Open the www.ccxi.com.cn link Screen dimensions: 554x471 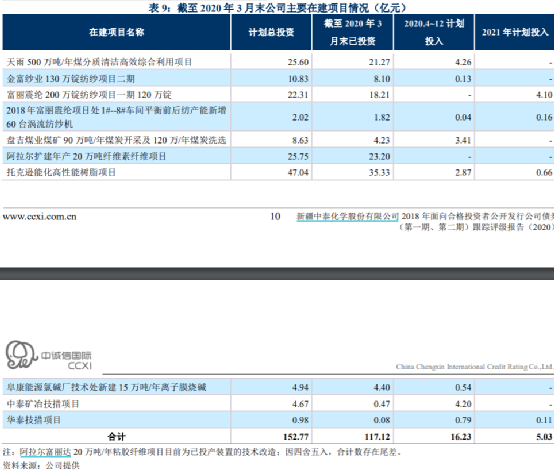point(39,217)
